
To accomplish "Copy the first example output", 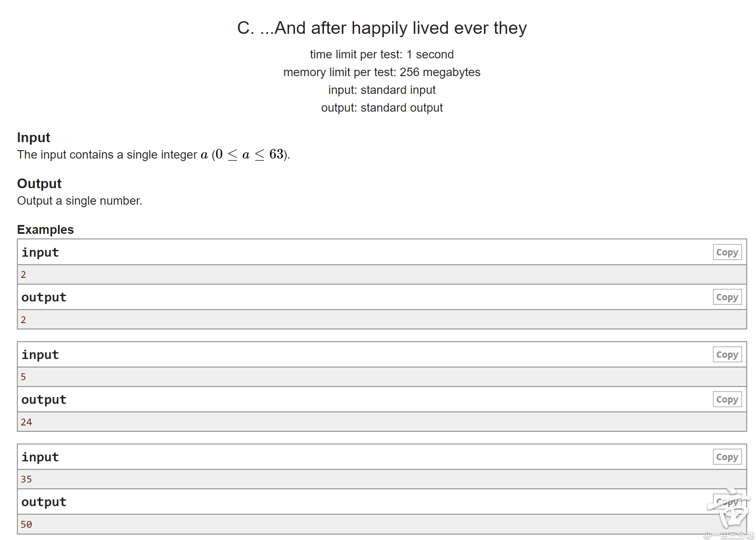I will click(x=727, y=297).
